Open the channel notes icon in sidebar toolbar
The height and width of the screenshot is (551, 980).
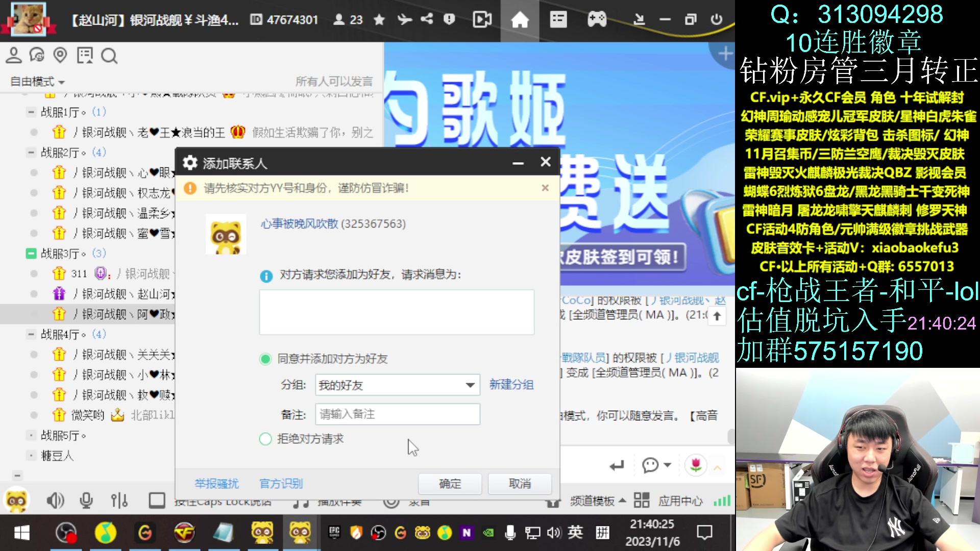pos(85,55)
